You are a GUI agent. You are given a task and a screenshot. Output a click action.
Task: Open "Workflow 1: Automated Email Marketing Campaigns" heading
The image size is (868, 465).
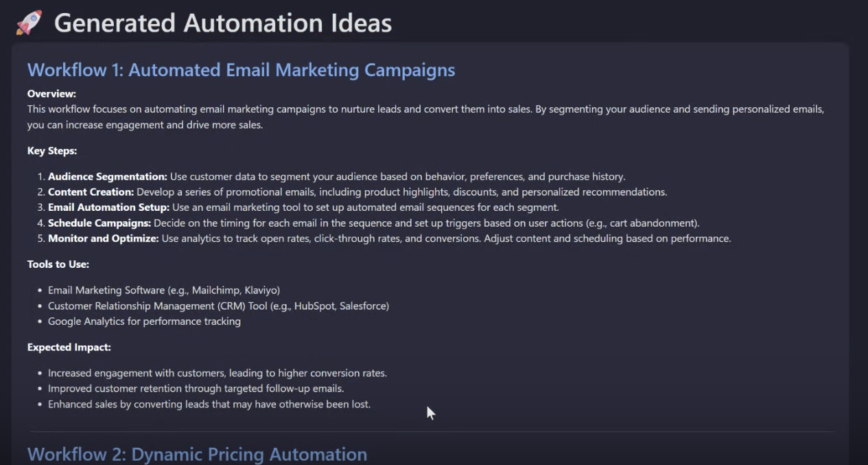[x=240, y=69]
